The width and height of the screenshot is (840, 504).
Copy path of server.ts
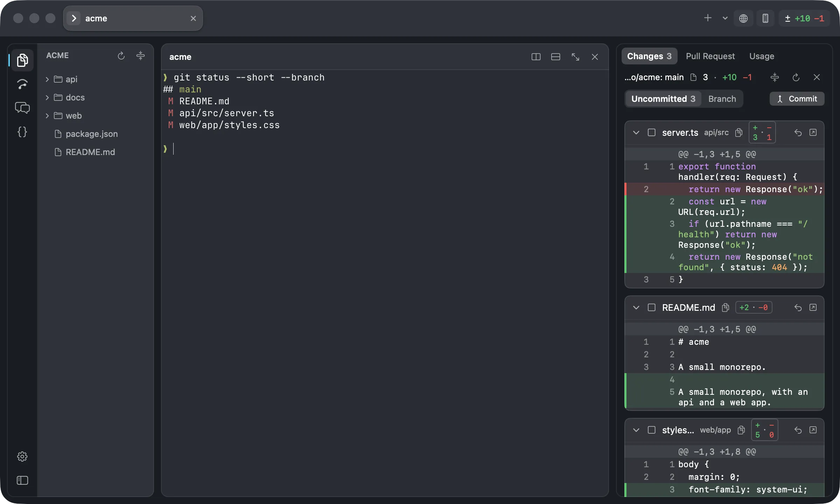pyautogui.click(x=739, y=132)
